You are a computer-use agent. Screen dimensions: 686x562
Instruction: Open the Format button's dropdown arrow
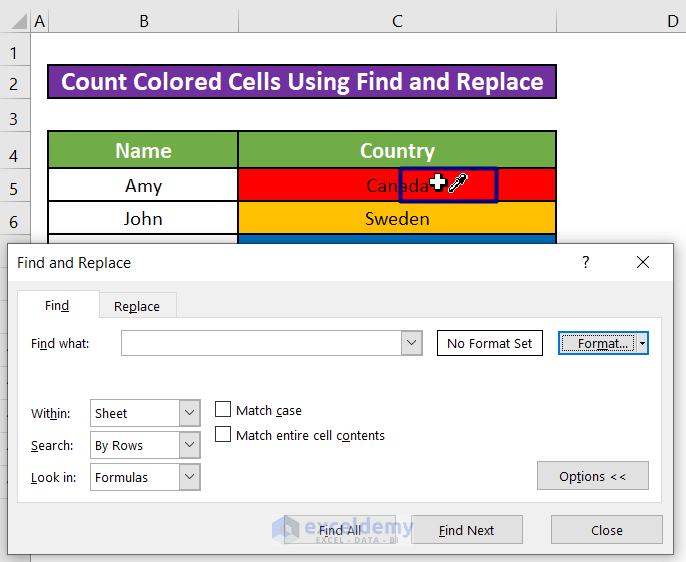642,343
